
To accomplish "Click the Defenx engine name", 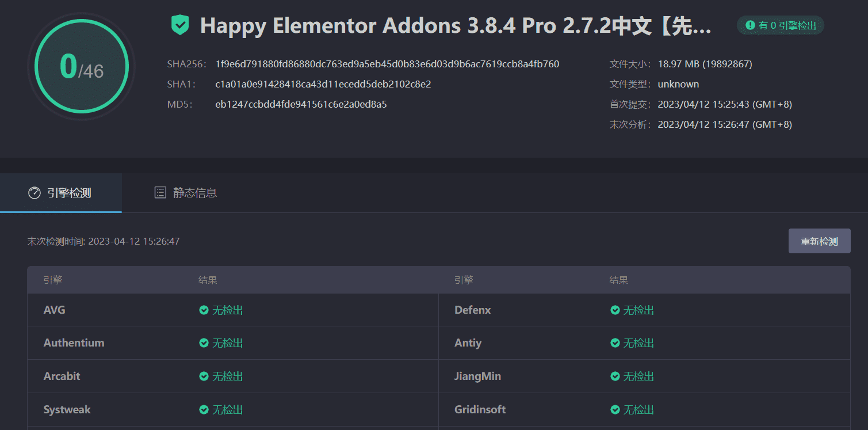I will (473, 310).
